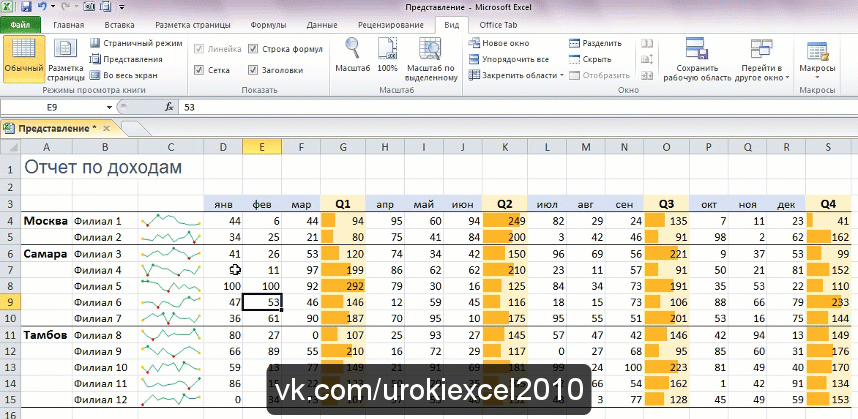Click the Name Box showing E9
858x419 pixels.
point(52,108)
